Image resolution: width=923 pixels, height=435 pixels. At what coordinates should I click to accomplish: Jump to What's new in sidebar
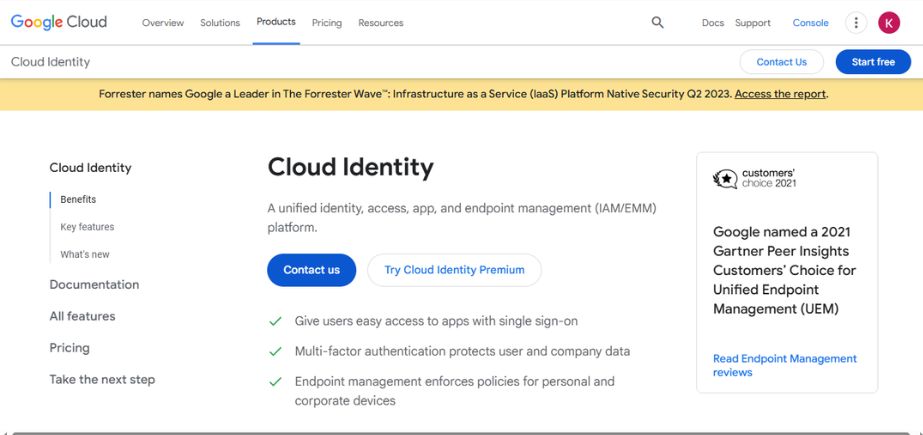(x=85, y=254)
